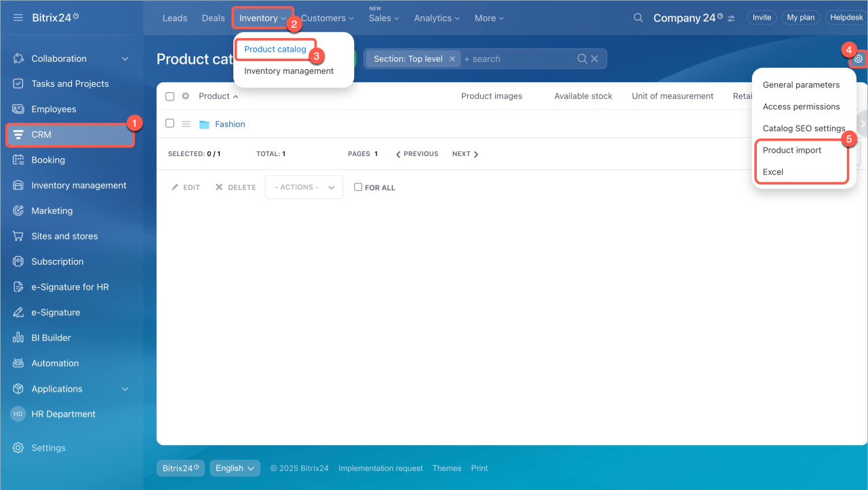The image size is (868, 490).
Task: Click the e-Signature pen icon
Action: (18, 313)
